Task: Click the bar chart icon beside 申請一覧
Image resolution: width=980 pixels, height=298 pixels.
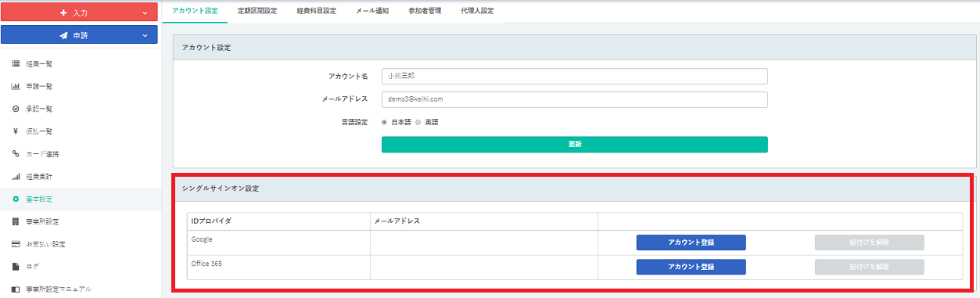Action: point(16,86)
